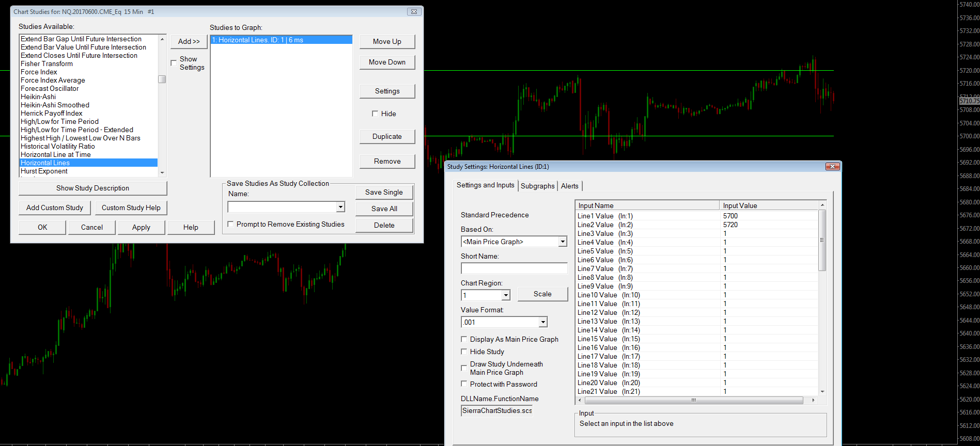Check Prompt to Remove Existing Studies
The height and width of the screenshot is (446, 980).
230,224
